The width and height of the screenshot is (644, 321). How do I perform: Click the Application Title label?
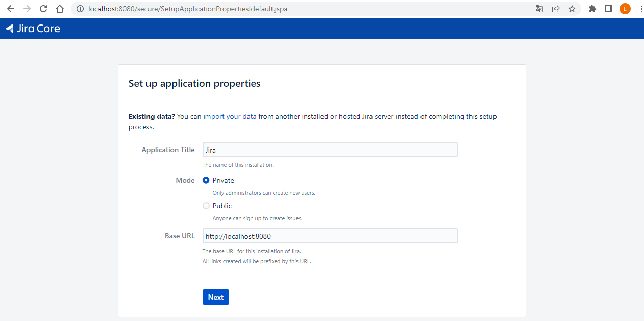[168, 150]
